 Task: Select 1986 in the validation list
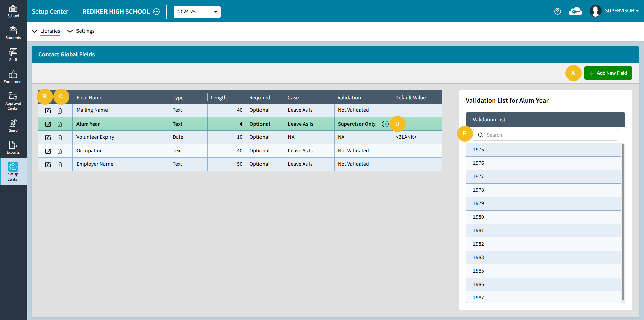(x=543, y=284)
